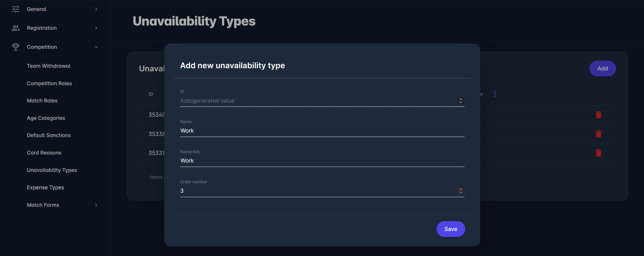644x256 pixels.
Task: Collapse the Competition sidebar section
Action: (x=96, y=47)
